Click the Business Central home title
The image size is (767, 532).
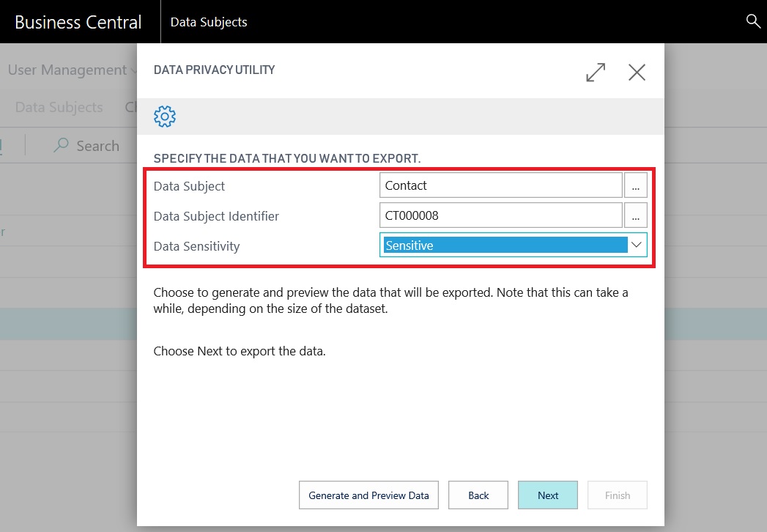pyautogui.click(x=78, y=22)
